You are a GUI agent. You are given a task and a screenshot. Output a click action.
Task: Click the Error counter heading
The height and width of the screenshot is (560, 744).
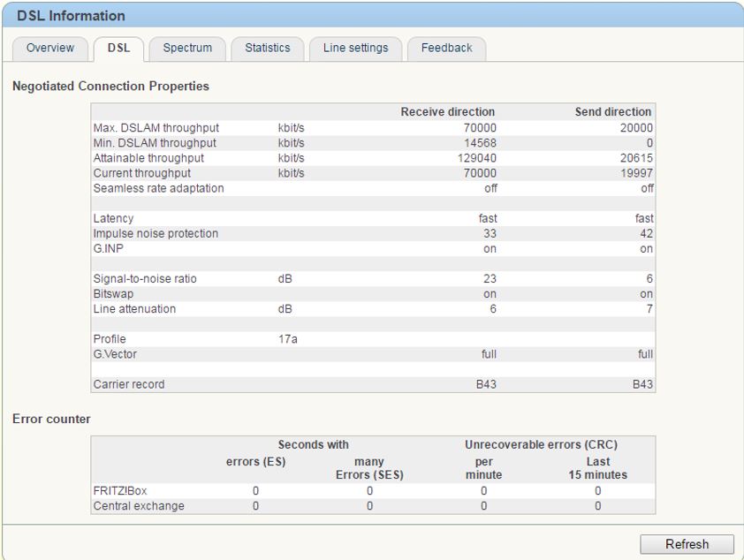pyautogui.click(x=51, y=419)
